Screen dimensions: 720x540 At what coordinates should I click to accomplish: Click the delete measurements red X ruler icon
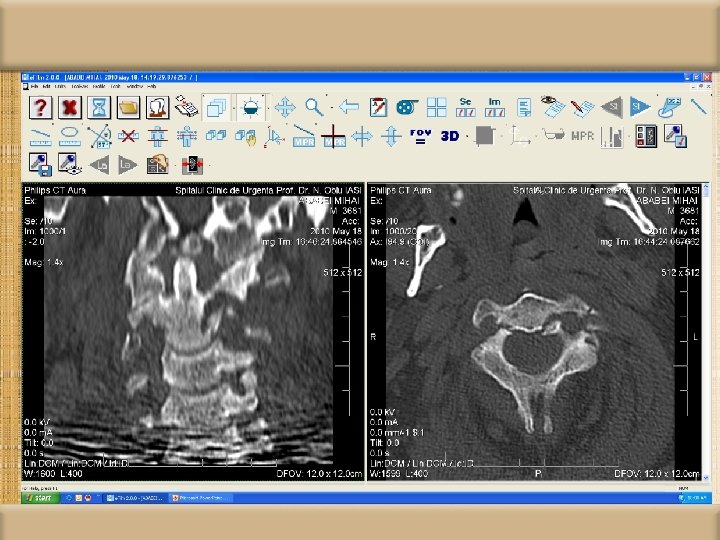click(128, 136)
